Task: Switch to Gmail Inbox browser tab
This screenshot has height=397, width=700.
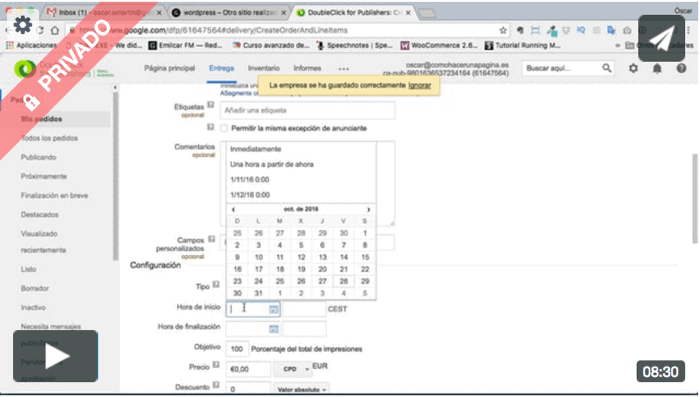Action: (103, 13)
